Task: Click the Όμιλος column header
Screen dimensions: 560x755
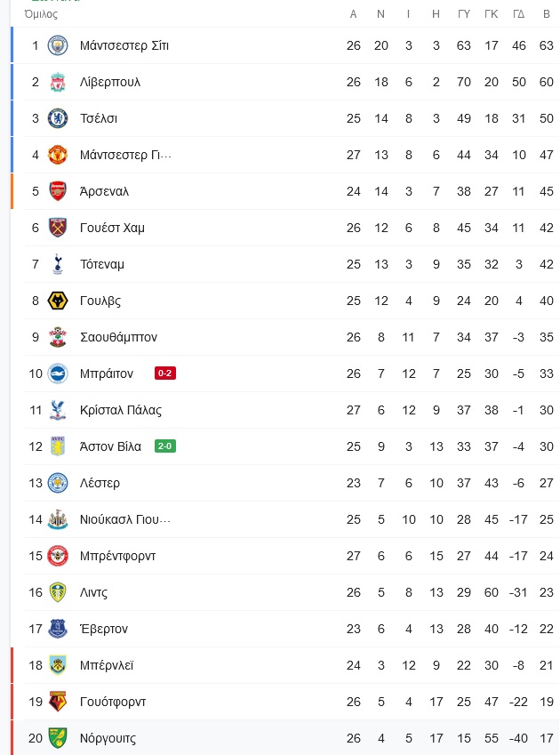Action: (41, 14)
